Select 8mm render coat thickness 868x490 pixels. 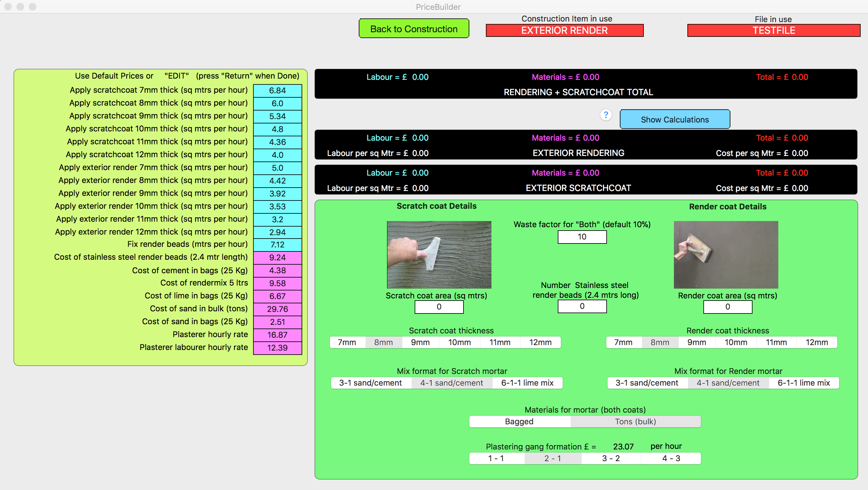tap(660, 342)
